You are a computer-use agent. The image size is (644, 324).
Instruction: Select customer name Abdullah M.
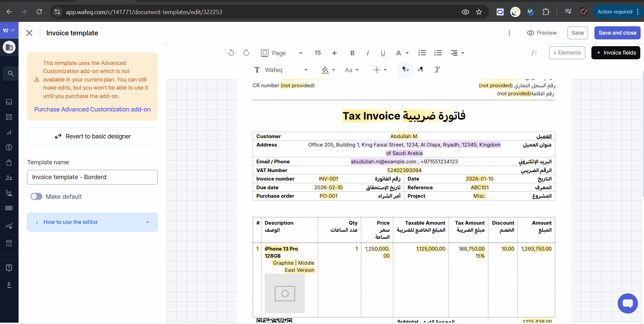click(x=404, y=136)
